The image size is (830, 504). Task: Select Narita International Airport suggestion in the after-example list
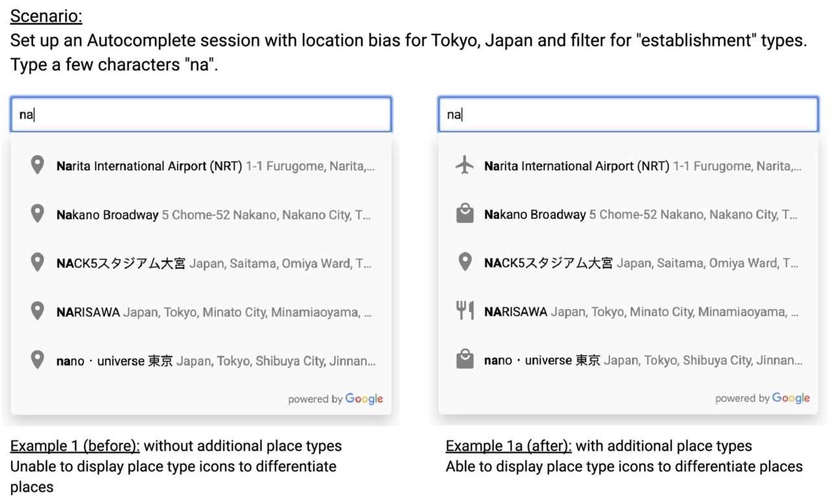point(642,166)
